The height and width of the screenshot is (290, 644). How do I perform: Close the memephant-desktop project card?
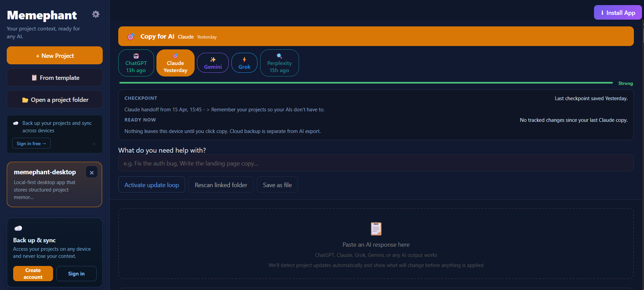tap(92, 172)
